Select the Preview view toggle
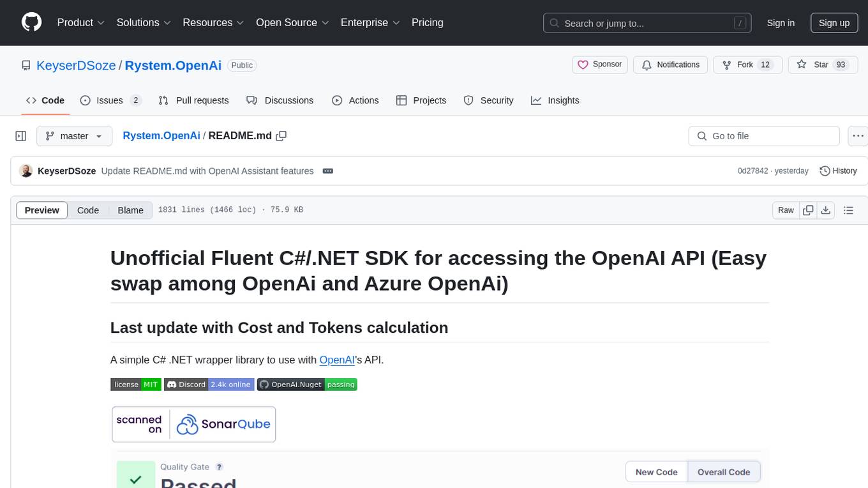 click(x=42, y=210)
